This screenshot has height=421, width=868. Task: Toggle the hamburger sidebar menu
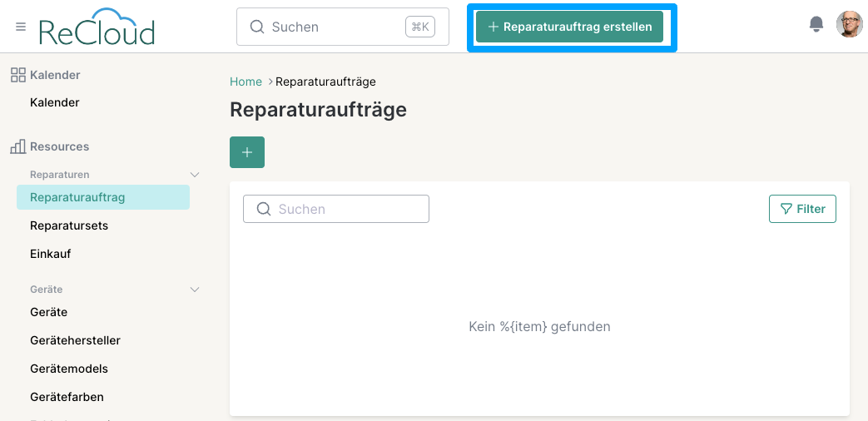click(x=21, y=27)
